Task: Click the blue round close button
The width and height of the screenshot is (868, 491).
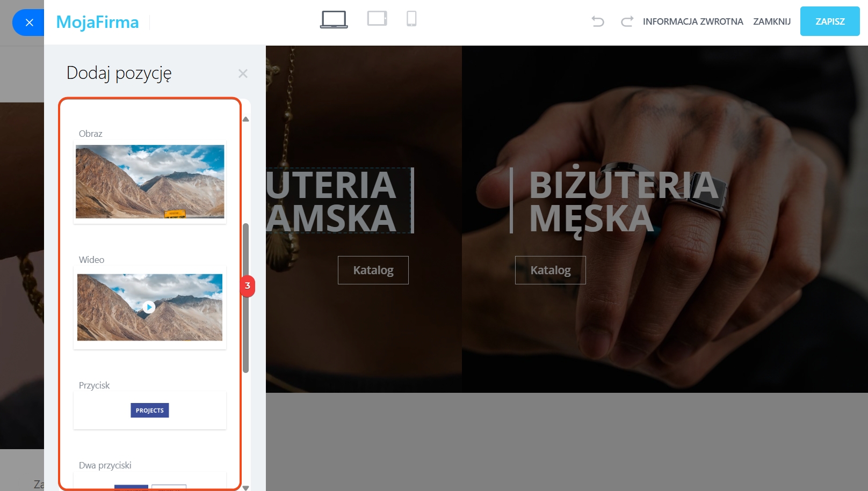Action: pyautogui.click(x=29, y=23)
